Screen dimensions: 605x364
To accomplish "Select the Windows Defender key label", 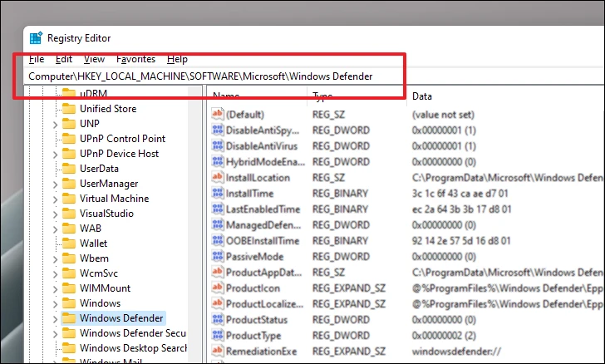I will [121, 318].
